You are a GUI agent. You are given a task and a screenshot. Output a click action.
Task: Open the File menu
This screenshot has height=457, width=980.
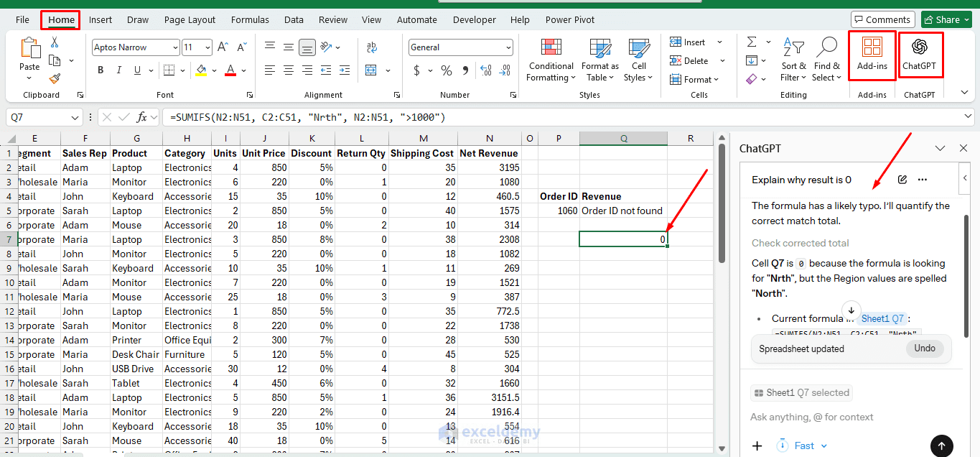[22, 19]
